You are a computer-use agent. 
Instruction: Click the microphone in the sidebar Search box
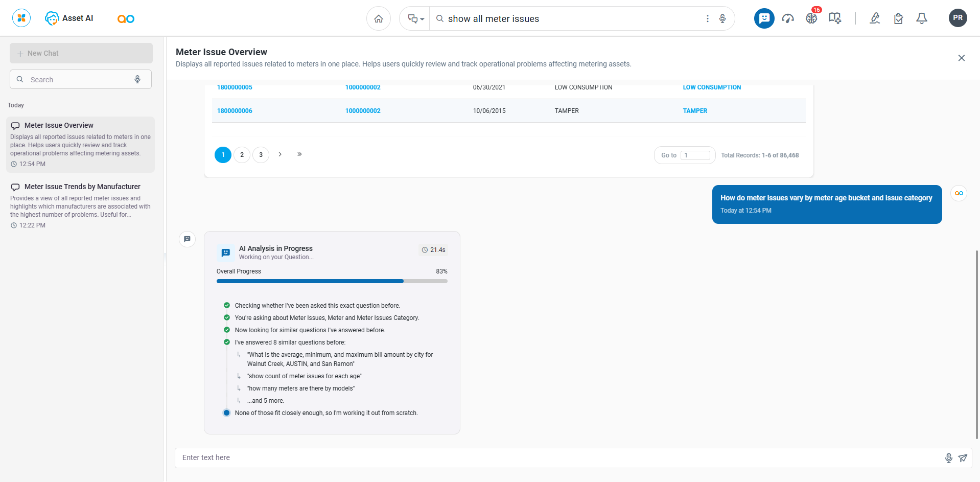point(137,79)
